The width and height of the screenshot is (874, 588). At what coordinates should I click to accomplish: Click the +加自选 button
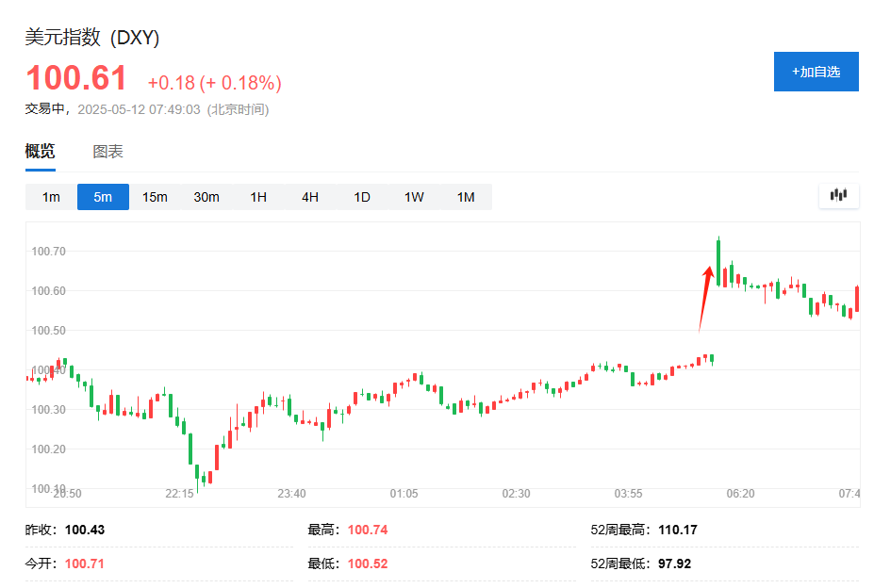(816, 72)
